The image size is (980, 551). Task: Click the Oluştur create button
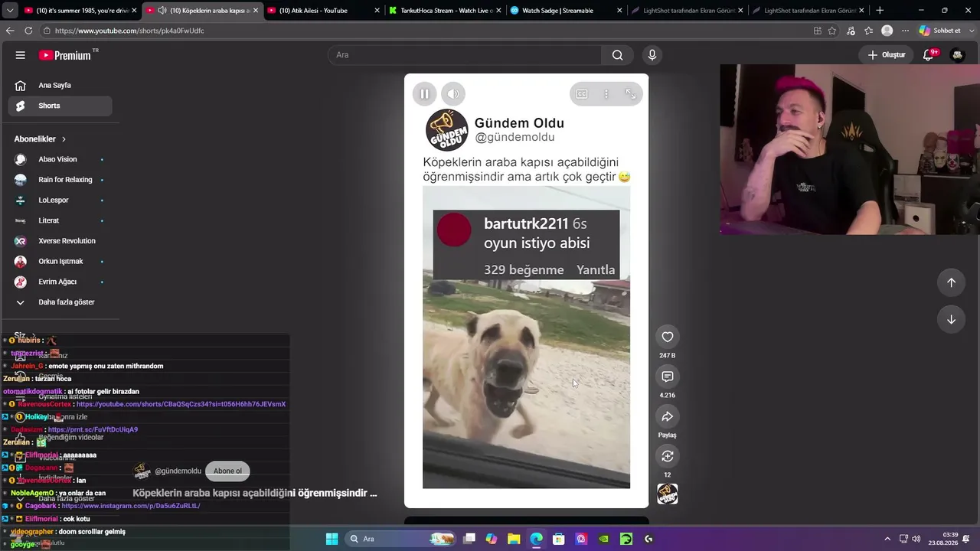[x=887, y=55]
